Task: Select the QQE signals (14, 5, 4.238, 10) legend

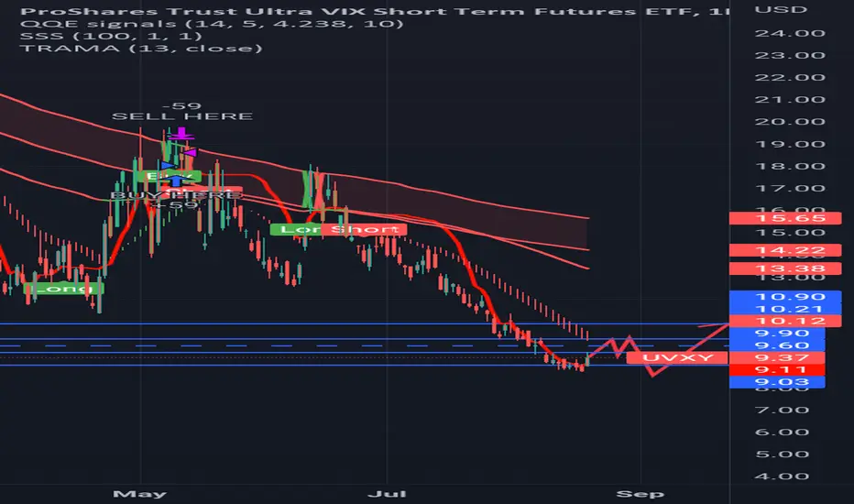Action: [x=212, y=24]
